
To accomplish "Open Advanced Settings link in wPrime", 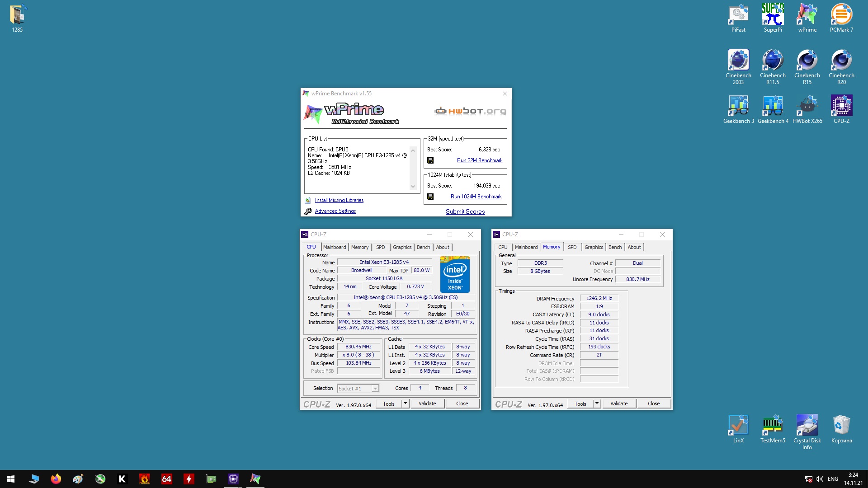I will (x=335, y=211).
